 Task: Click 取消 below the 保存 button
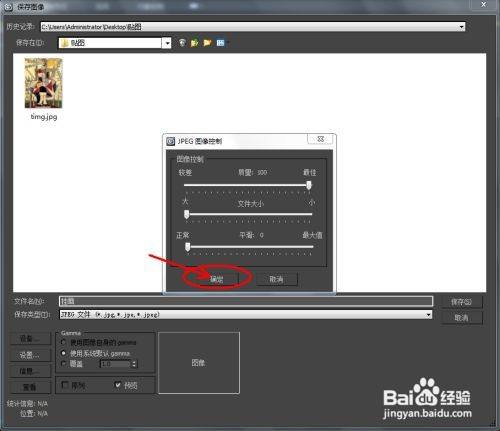461,318
